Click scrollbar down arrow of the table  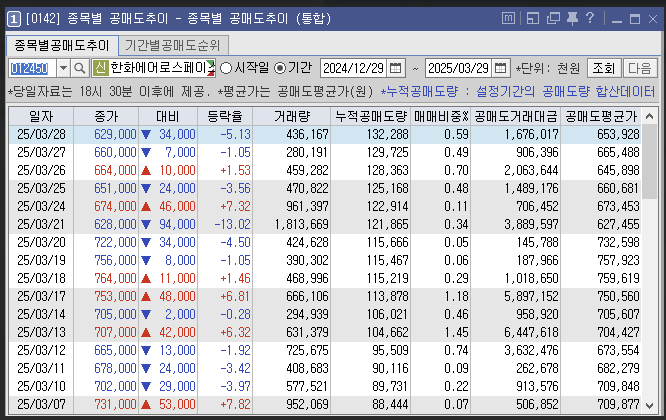click(x=649, y=405)
